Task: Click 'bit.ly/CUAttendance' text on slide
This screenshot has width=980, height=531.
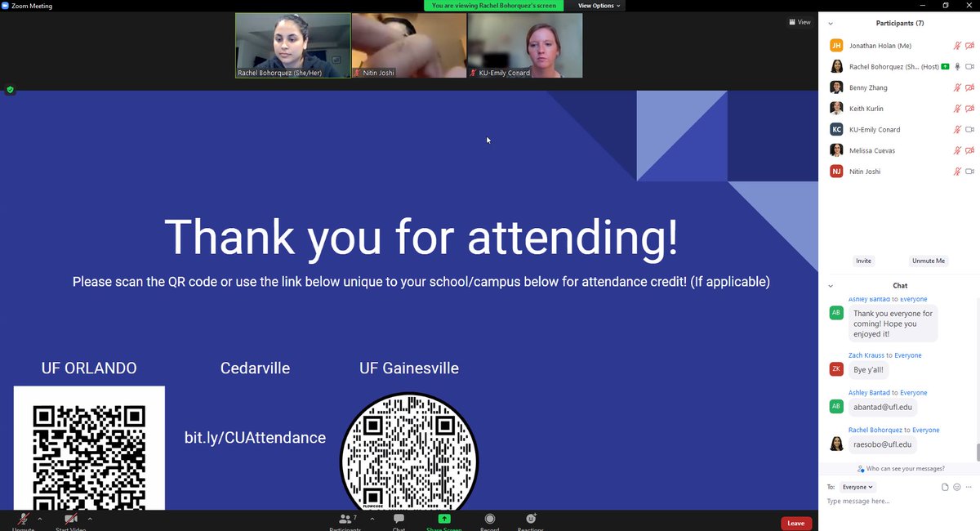Action: click(x=255, y=438)
